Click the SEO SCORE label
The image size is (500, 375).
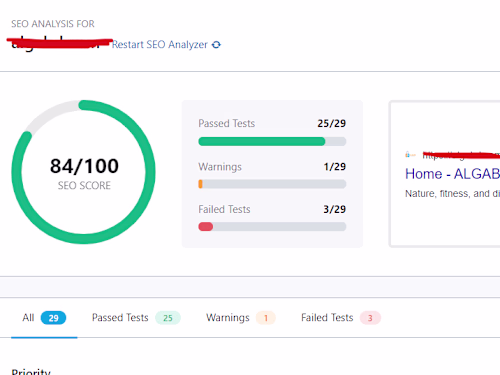(x=84, y=185)
